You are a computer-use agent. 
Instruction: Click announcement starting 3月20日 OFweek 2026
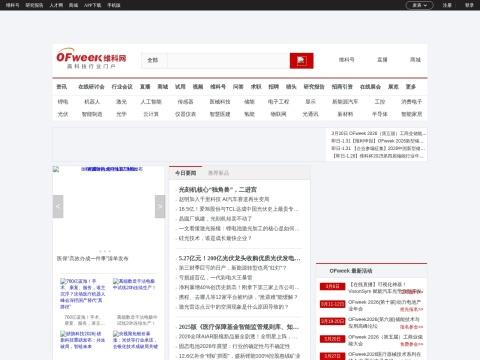point(378,133)
